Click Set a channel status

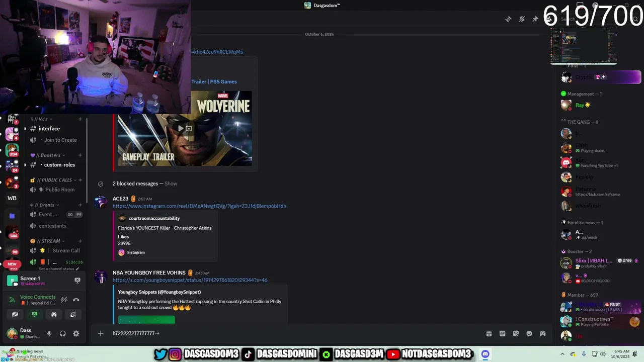coord(57,269)
